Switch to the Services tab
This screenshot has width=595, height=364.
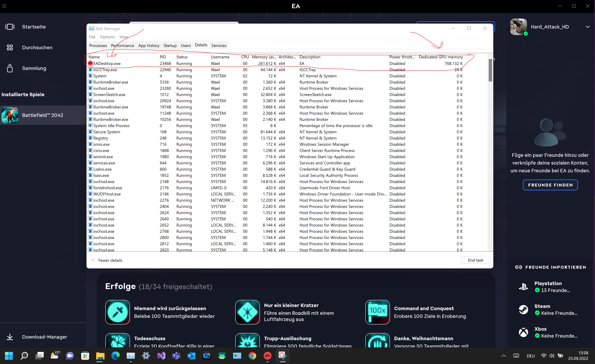click(219, 45)
